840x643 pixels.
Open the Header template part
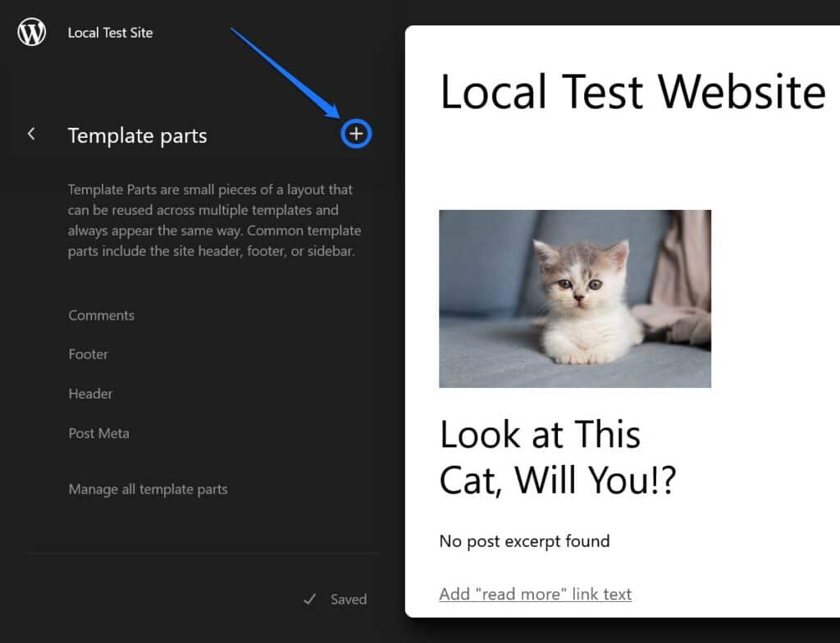90,394
